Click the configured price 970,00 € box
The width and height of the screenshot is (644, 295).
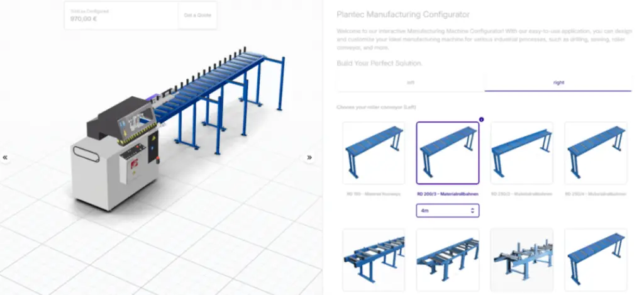121,15
